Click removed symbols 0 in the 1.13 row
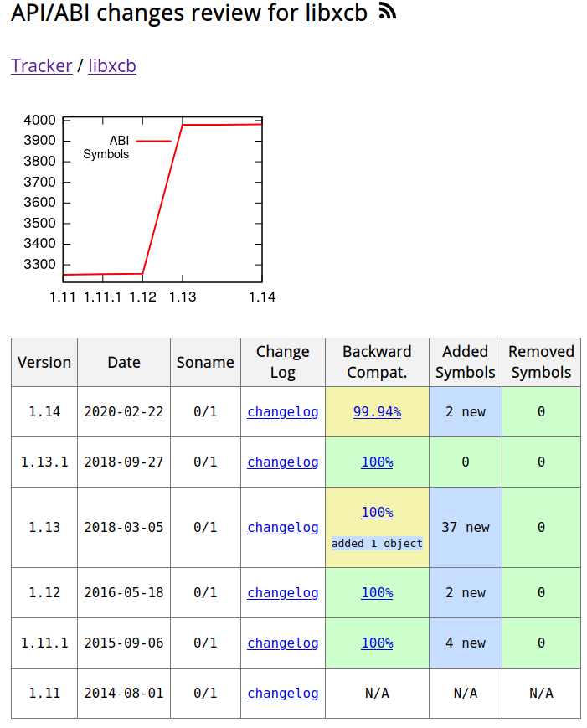 coord(541,528)
